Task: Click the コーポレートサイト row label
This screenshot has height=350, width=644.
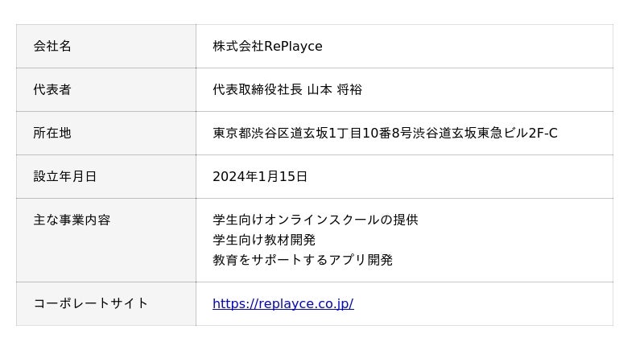Action: [x=91, y=303]
